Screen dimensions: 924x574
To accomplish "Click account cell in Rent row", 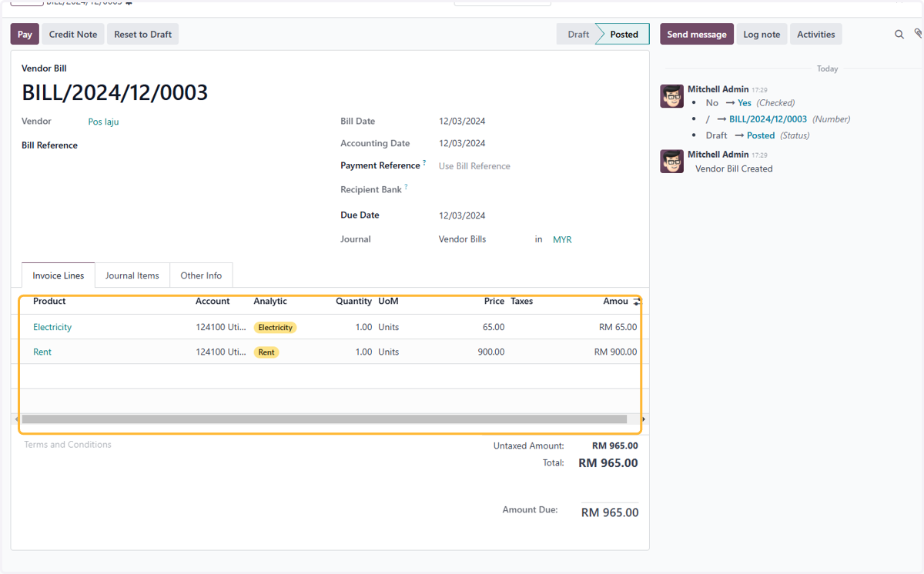I will pyautogui.click(x=221, y=352).
